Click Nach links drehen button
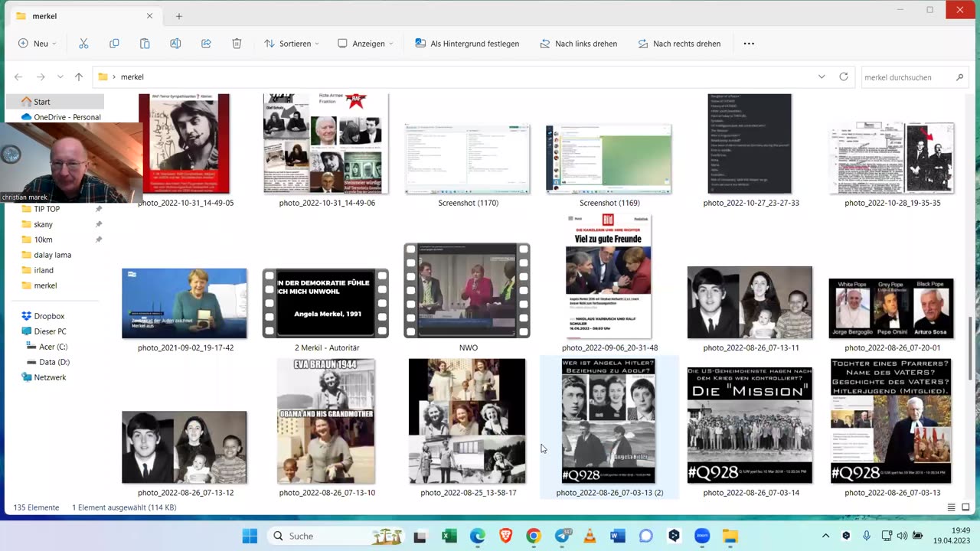Image resolution: width=980 pixels, height=551 pixels. click(578, 44)
